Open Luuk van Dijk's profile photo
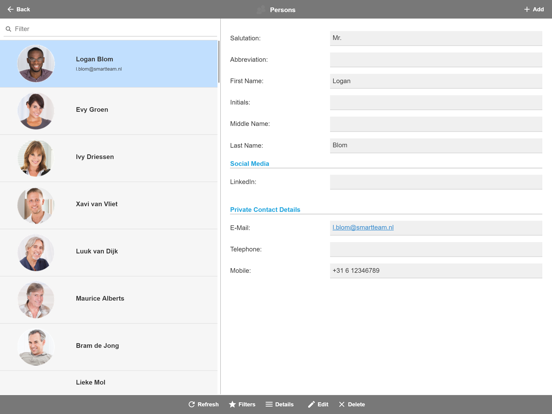552x414 pixels. pos(36,252)
